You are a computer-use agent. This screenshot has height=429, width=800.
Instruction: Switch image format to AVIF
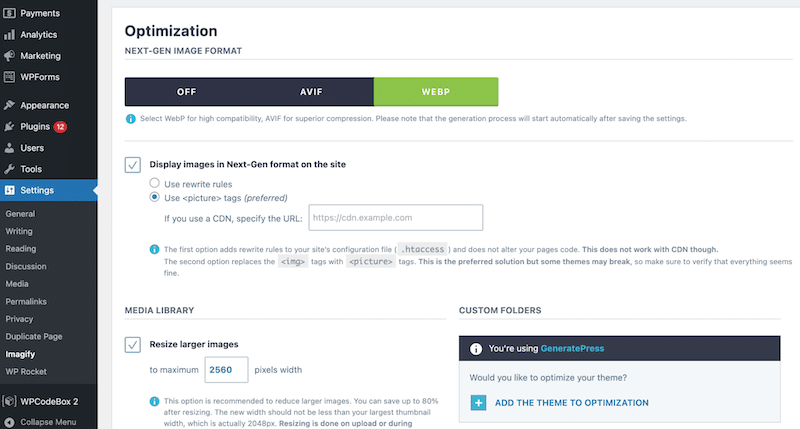point(311,92)
